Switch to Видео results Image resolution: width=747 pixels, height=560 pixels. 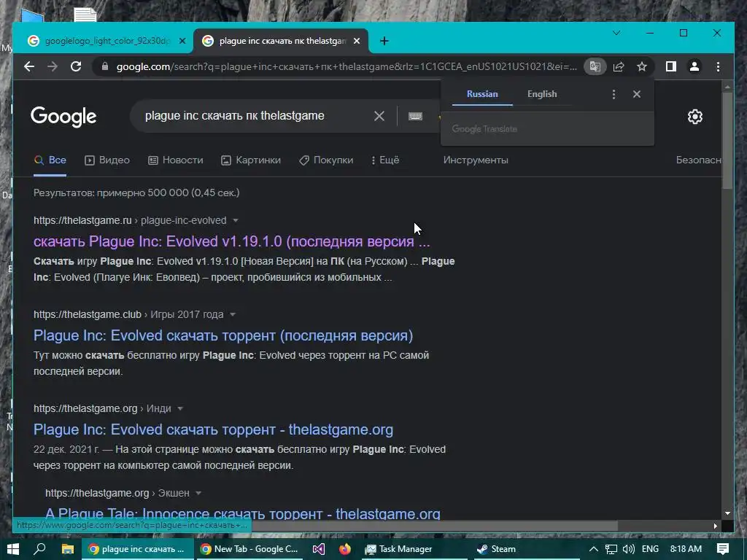click(x=107, y=160)
